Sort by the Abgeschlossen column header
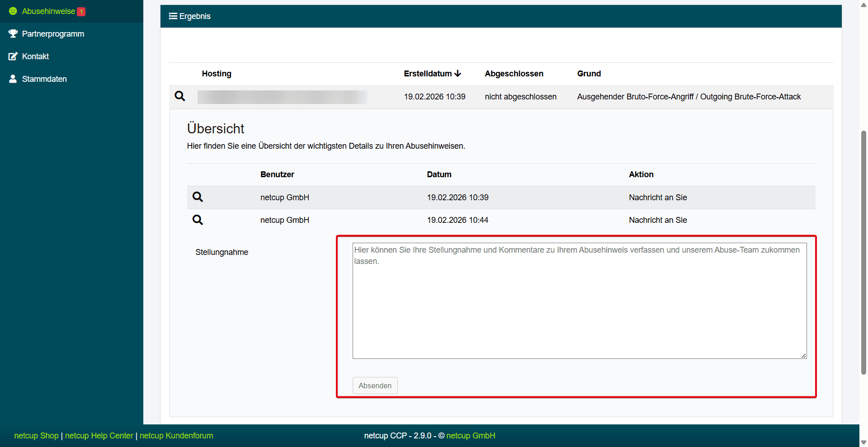Image resolution: width=868 pixels, height=447 pixels. tap(514, 74)
